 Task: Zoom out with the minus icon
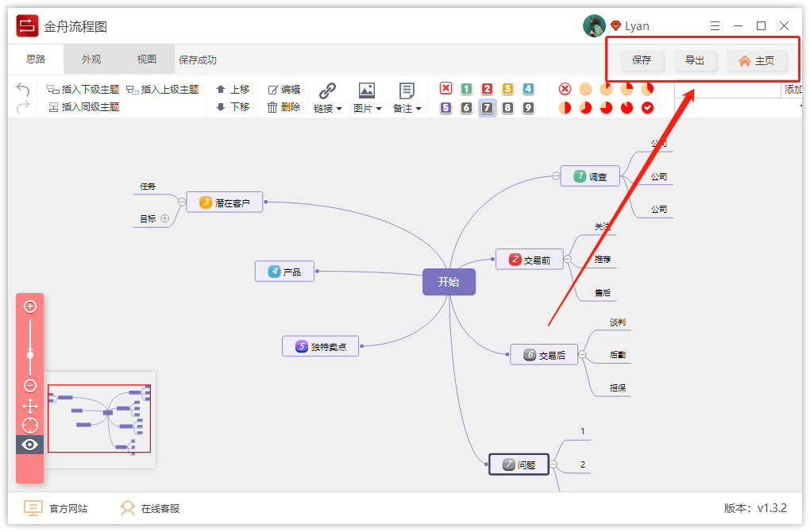click(x=30, y=385)
